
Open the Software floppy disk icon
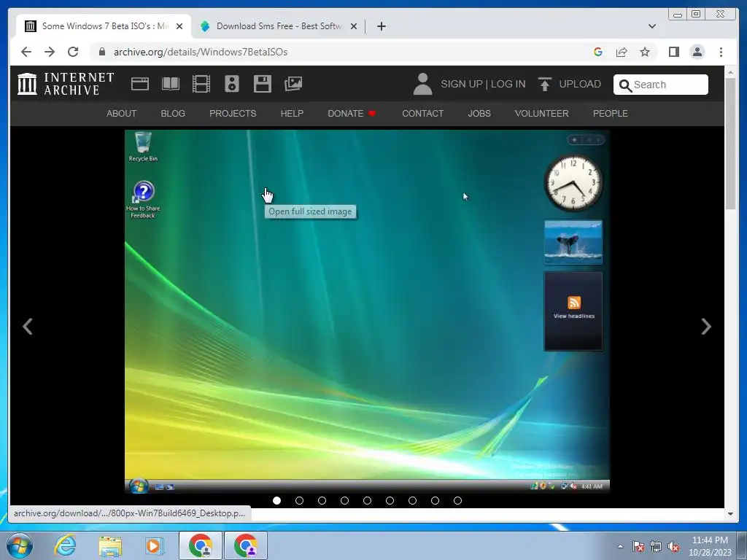coord(263,84)
